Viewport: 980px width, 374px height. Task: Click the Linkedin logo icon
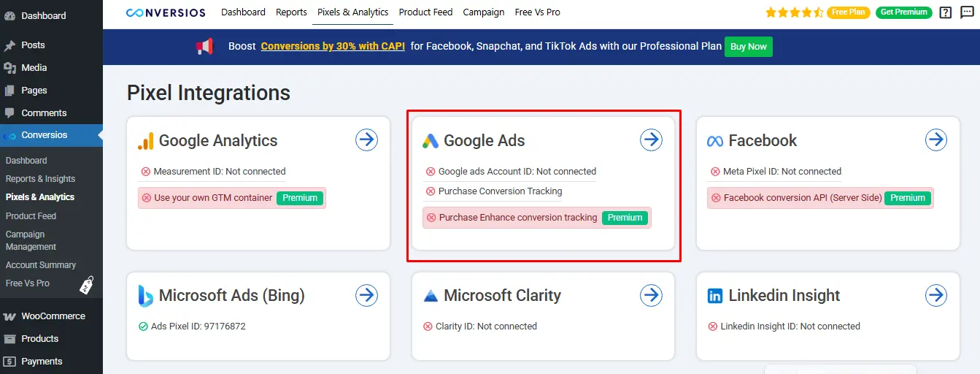coord(715,296)
